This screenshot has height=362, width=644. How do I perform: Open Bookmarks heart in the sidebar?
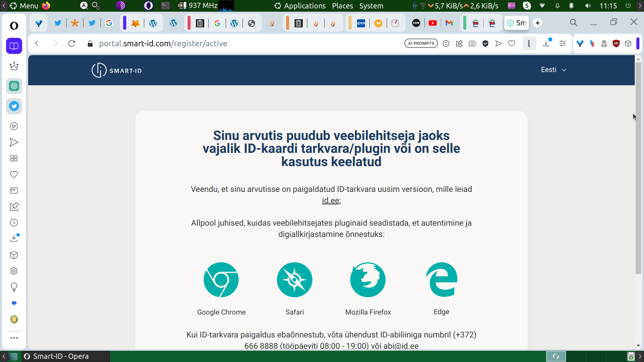[14, 175]
